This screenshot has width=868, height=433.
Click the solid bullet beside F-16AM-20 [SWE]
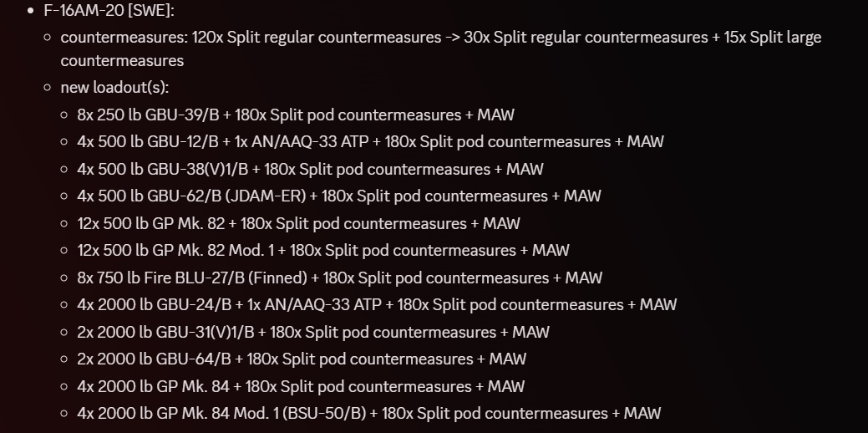click(31, 12)
